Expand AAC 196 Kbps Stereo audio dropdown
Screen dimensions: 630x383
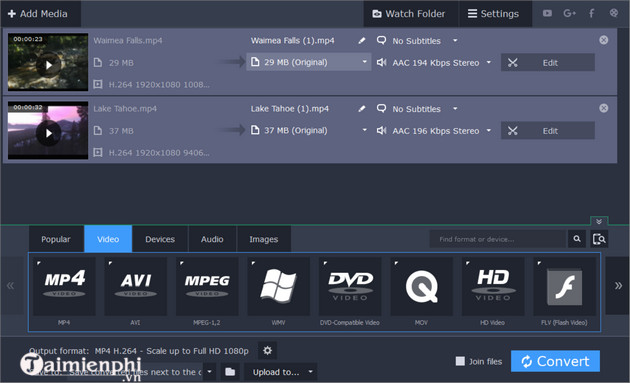(489, 131)
